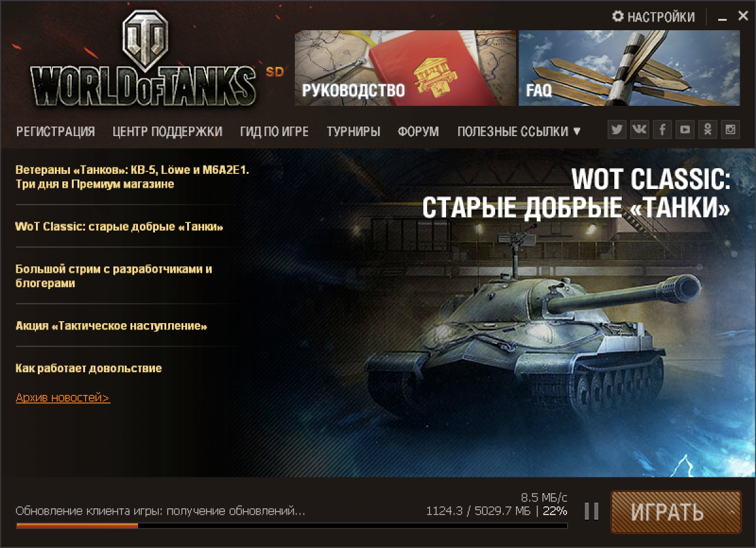Open the Twitter social icon
The width and height of the screenshot is (756, 548).
coord(617,130)
